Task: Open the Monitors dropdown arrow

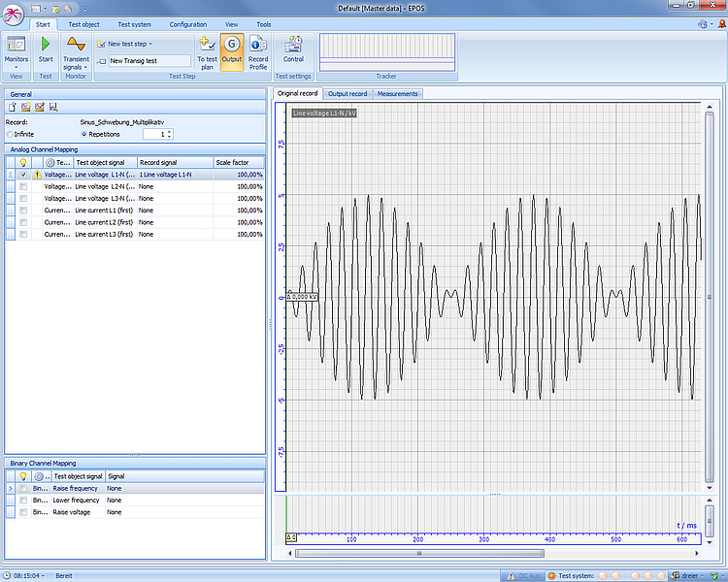Action: [17, 67]
